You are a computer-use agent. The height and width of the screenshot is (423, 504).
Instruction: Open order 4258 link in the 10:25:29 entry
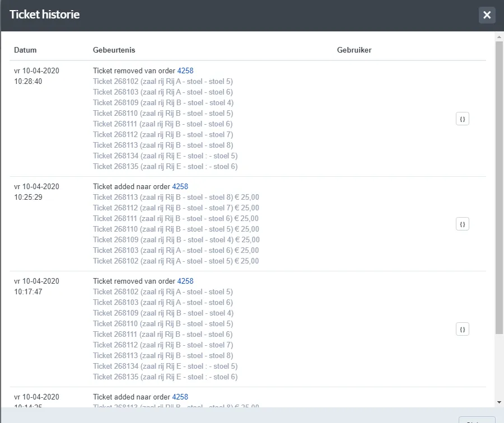pyautogui.click(x=180, y=187)
